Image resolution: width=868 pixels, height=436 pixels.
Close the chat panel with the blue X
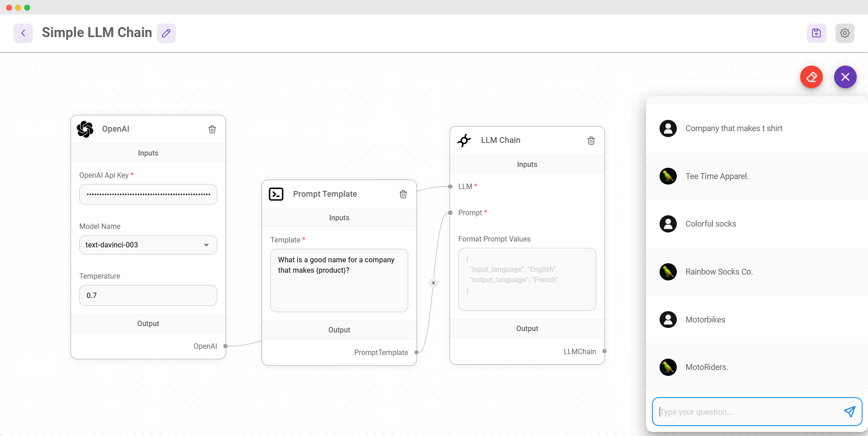(845, 77)
